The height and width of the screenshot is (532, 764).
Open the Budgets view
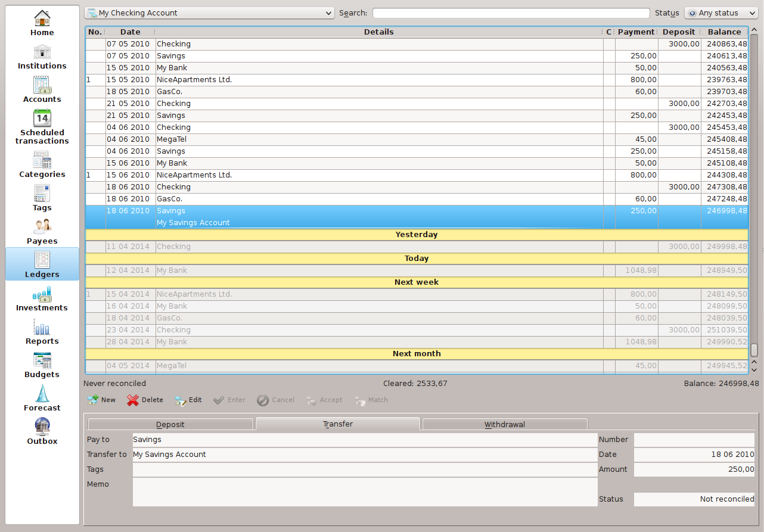pyautogui.click(x=42, y=365)
